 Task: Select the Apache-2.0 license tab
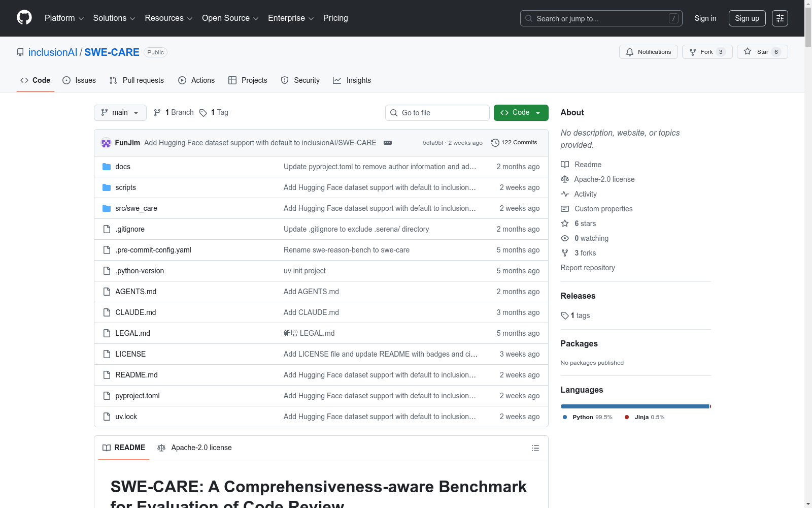tap(195, 448)
